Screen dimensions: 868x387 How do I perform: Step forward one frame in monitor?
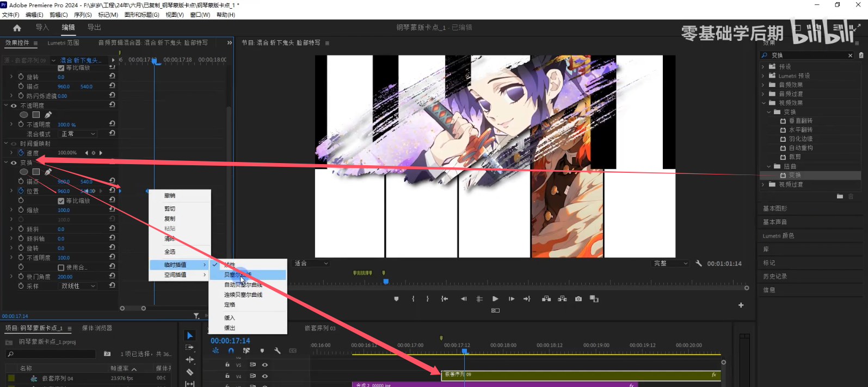[x=512, y=299]
